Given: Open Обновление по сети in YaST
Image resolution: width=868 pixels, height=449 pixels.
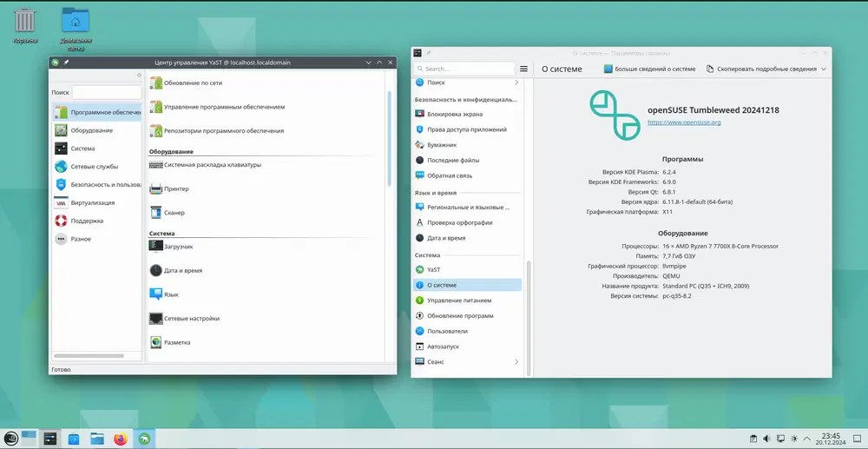Looking at the screenshot, I should point(186,83).
